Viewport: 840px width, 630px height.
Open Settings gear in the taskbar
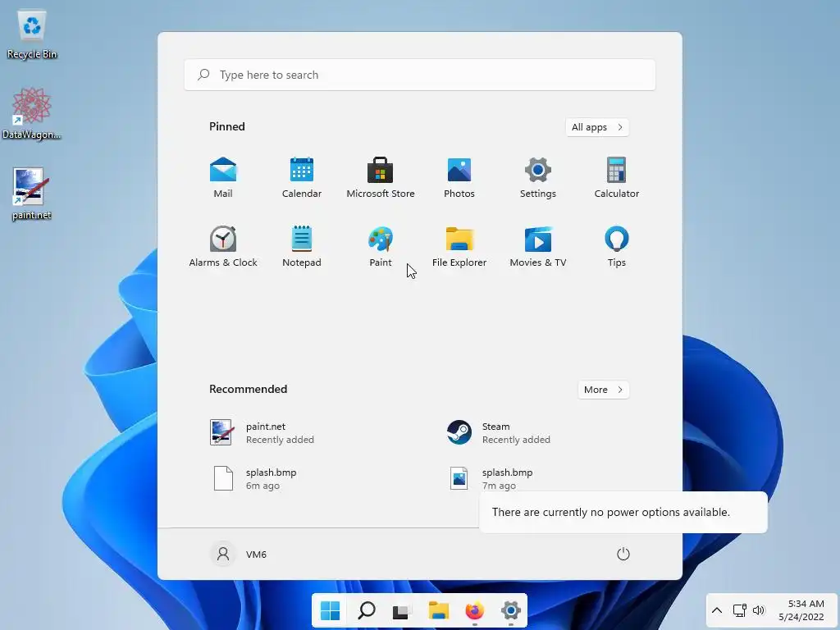click(510, 610)
